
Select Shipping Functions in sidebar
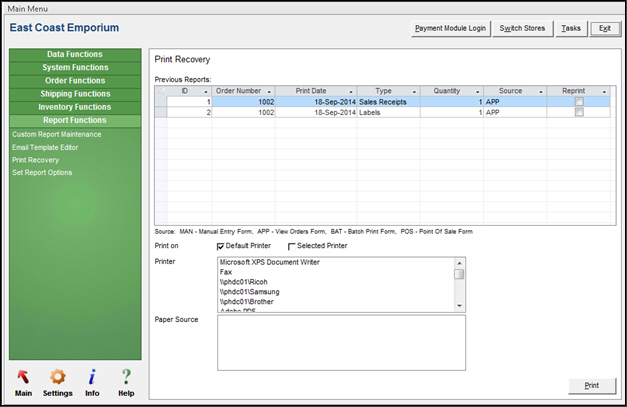(75, 94)
